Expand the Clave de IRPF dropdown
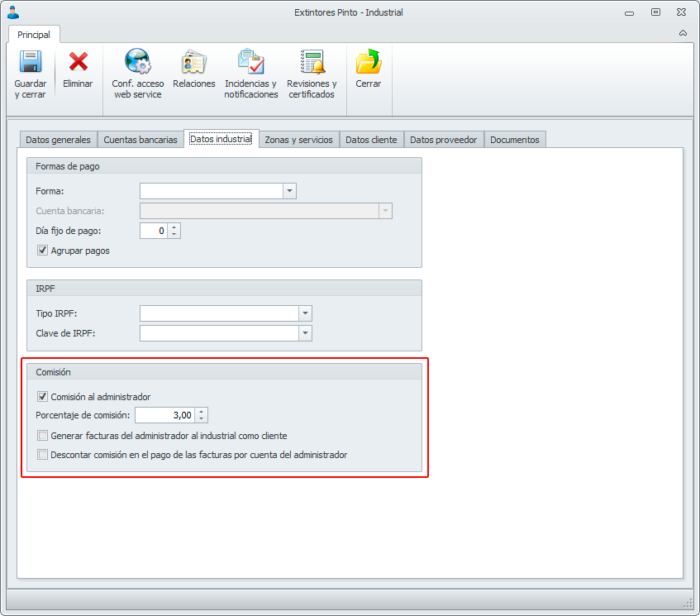The image size is (700, 616). coord(305,332)
